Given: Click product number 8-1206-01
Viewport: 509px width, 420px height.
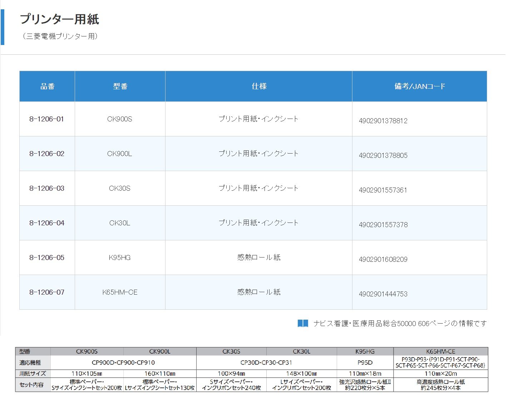Looking at the screenshot, I should (46, 119).
